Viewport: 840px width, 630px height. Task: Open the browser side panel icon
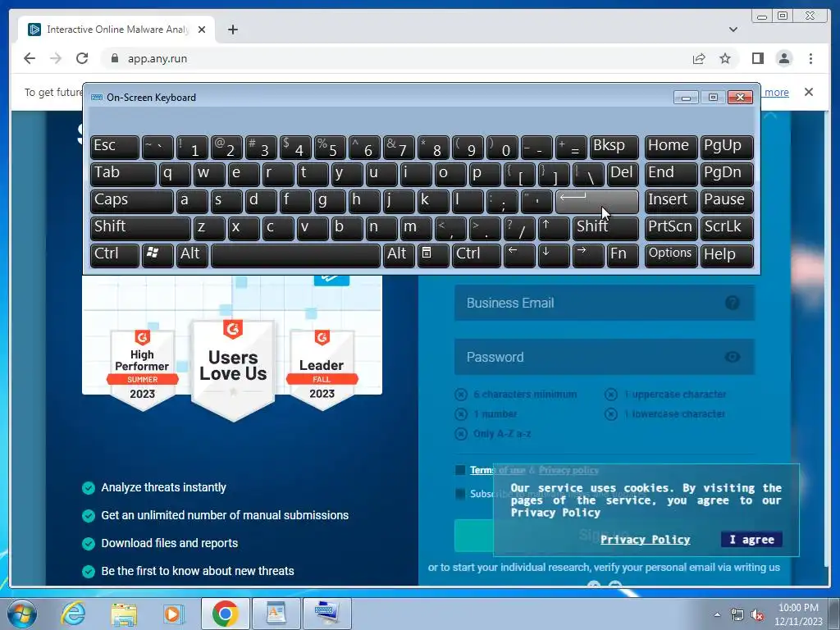(x=757, y=58)
